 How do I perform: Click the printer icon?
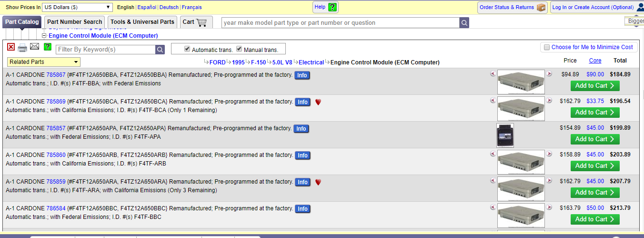pyautogui.click(x=22, y=47)
